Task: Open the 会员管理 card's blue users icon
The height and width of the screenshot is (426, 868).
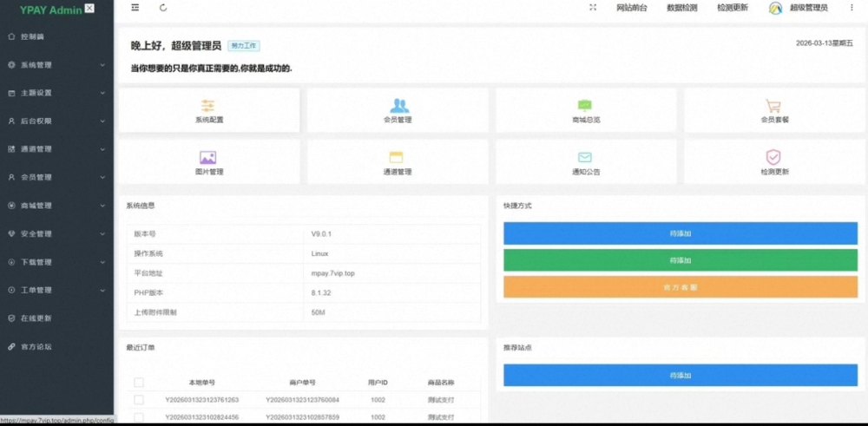Action: pos(399,106)
